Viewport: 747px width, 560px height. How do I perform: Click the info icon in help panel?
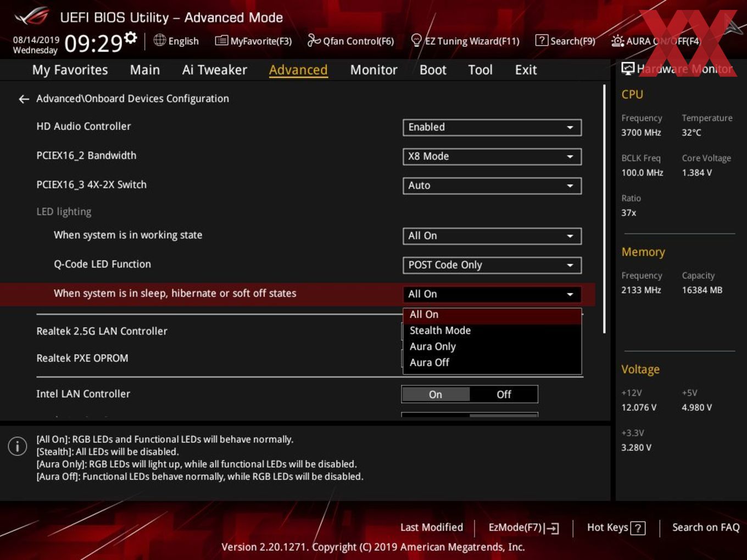(18, 446)
